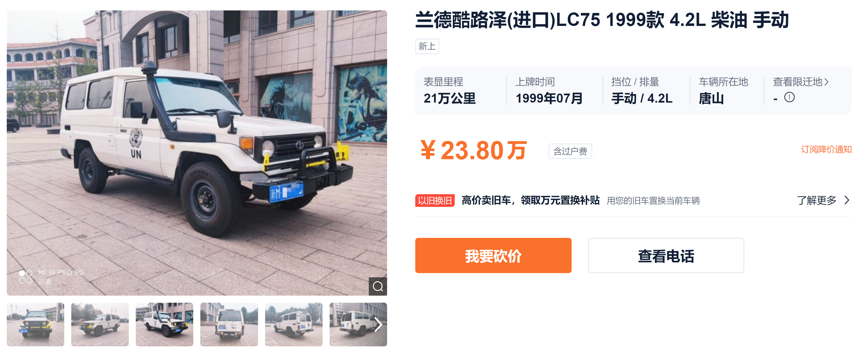This screenshot has height=352, width=868.
Task: Click the 查看电话 button
Action: [x=666, y=255]
